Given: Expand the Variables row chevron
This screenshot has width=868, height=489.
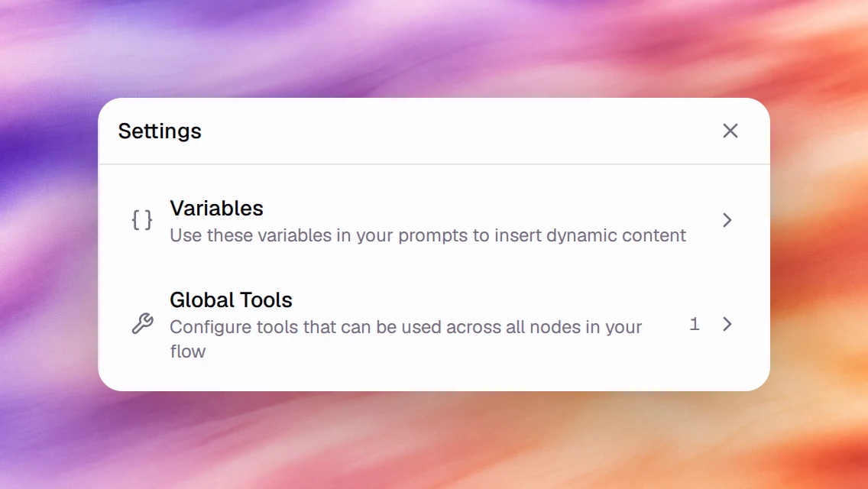Looking at the screenshot, I should [727, 220].
